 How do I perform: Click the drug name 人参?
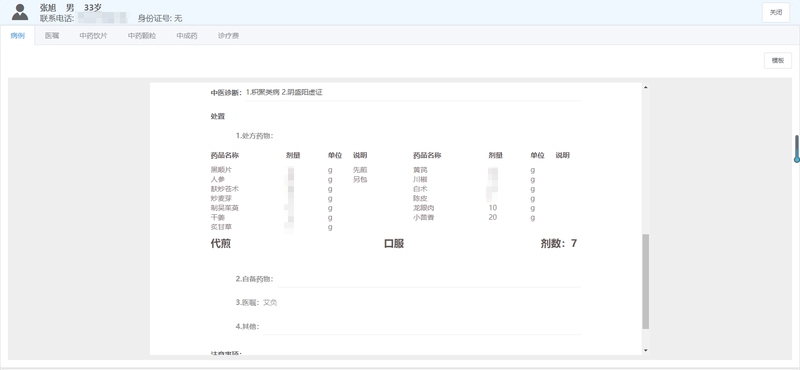coord(217,180)
